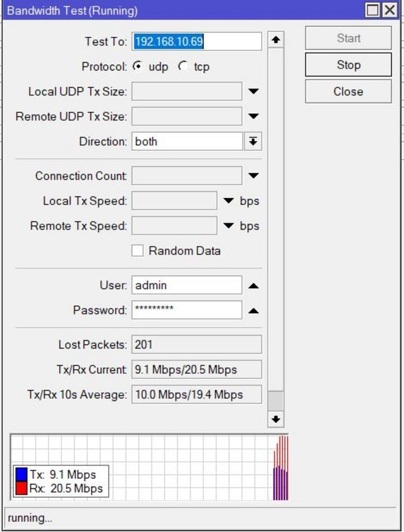The width and height of the screenshot is (404, 532).
Task: Click the running... status bar text
Action: coord(30,518)
